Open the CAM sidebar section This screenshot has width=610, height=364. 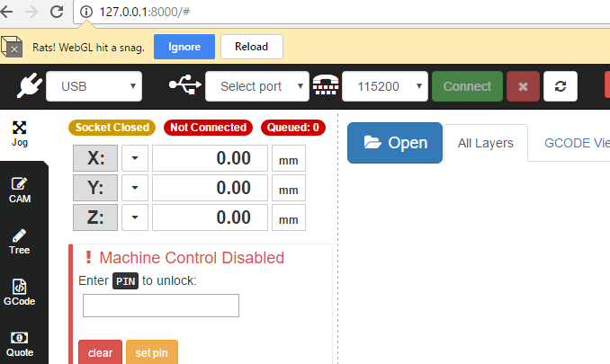coord(20,190)
